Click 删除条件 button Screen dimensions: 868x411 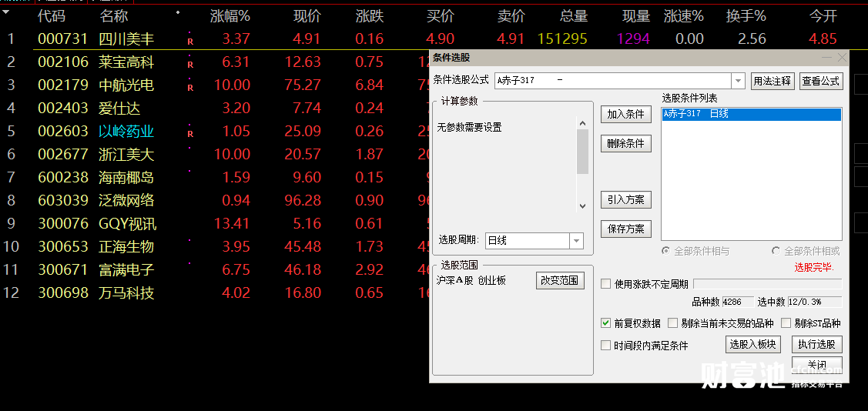point(626,144)
